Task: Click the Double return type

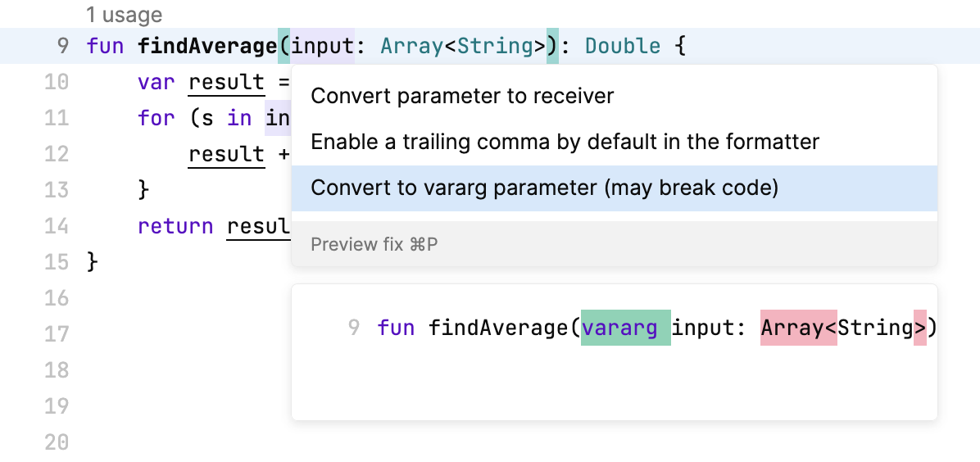Action: pyautogui.click(x=622, y=46)
